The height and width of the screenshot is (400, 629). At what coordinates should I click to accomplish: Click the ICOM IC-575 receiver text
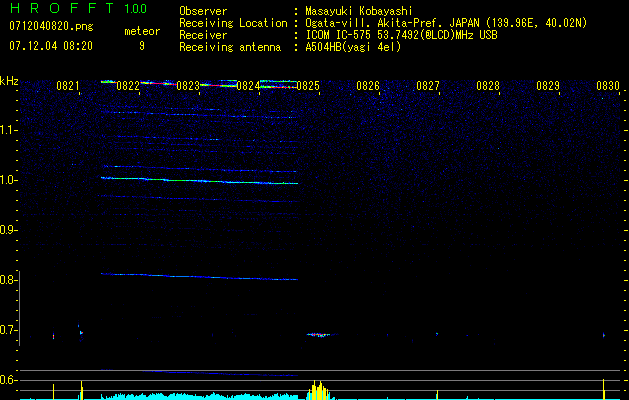[x=401, y=35]
